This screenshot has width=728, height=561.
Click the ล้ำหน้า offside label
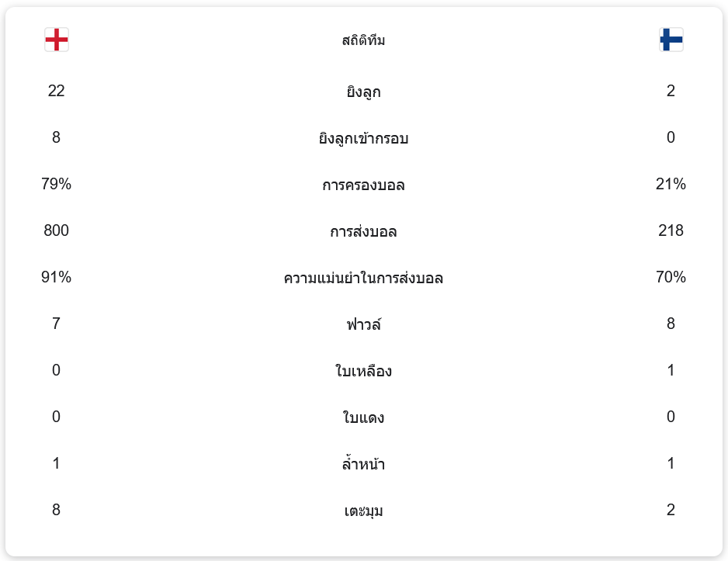click(363, 463)
